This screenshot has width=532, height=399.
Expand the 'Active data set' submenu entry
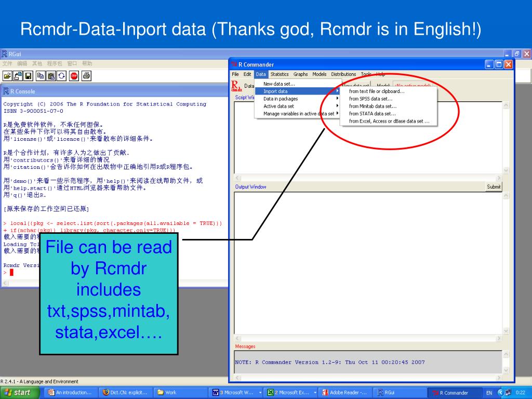point(298,106)
